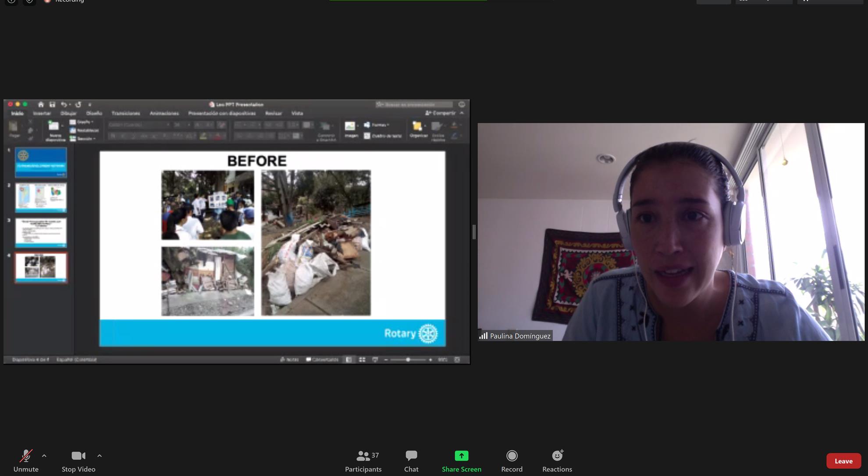The image size is (868, 476).
Task: Open audio options arrow beside Unmute
Action: pyautogui.click(x=44, y=456)
